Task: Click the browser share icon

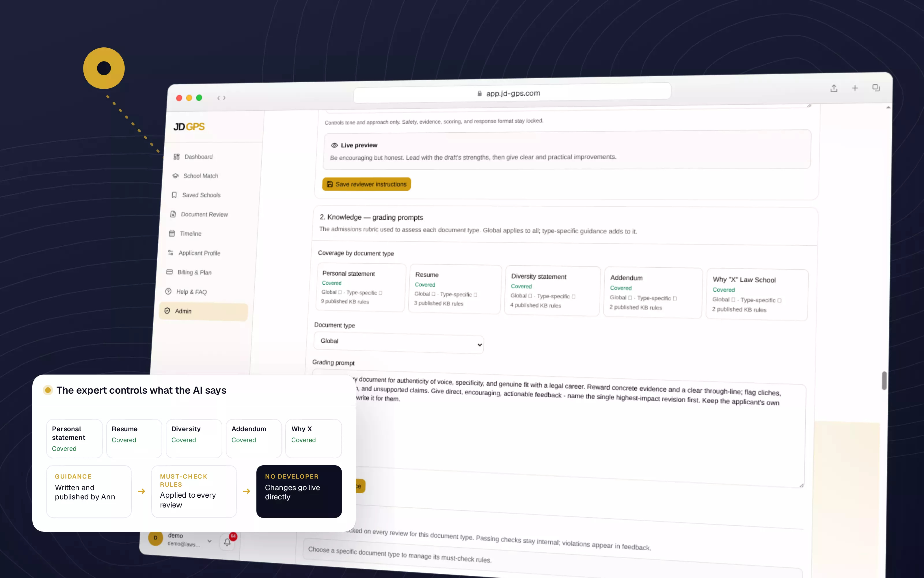Action: (x=834, y=88)
